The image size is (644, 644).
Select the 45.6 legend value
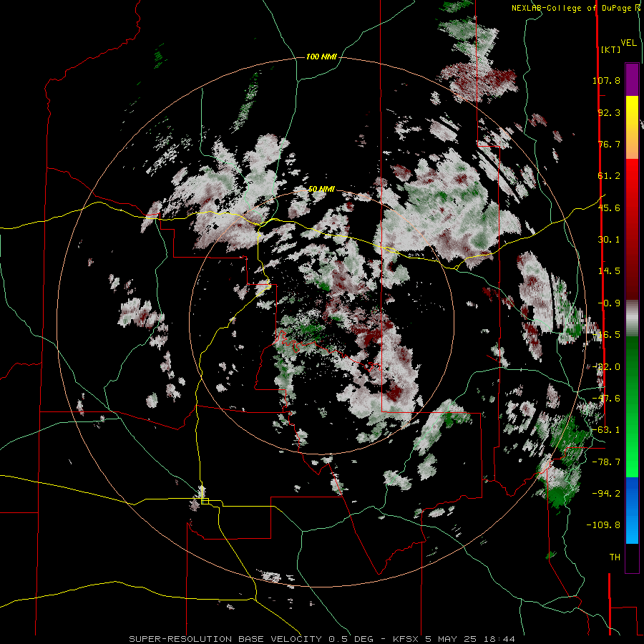tap(609, 208)
